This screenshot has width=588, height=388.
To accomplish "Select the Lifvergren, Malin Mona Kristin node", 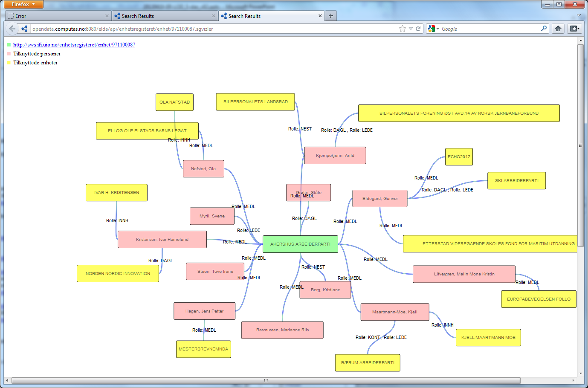I will 464,274.
